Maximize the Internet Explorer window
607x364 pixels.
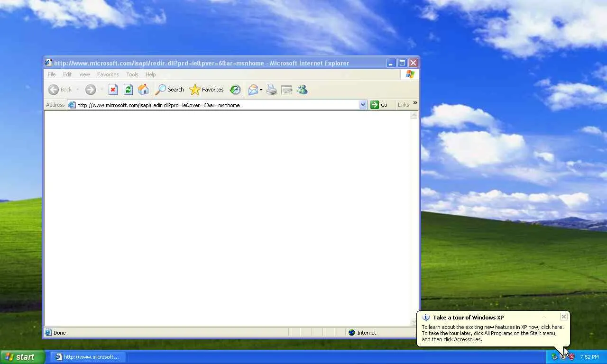pos(402,63)
